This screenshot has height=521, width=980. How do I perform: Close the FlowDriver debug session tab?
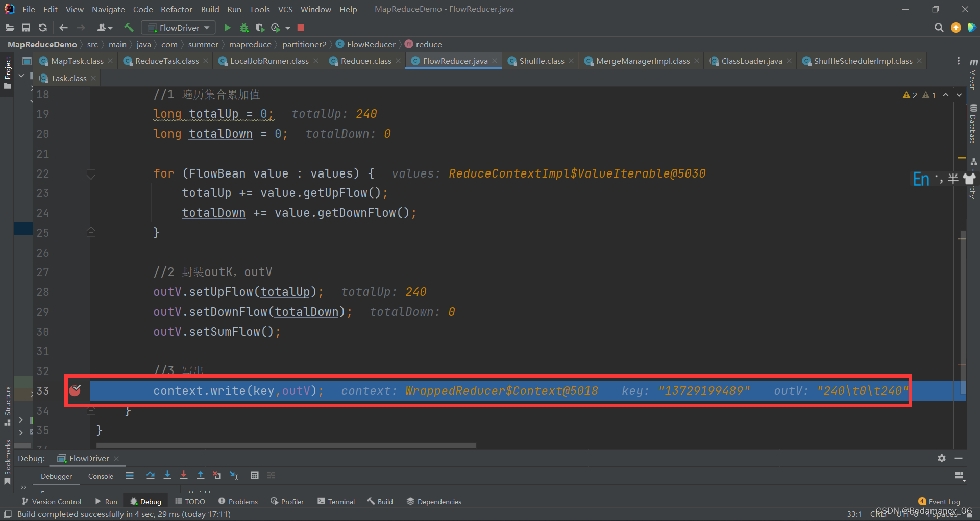[x=116, y=458]
